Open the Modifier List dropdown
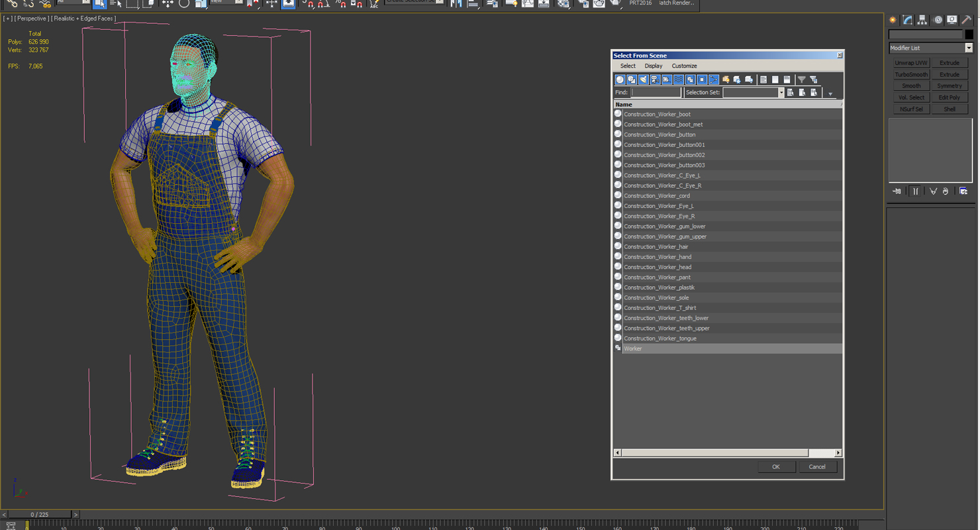This screenshot has height=530, width=980. coord(968,48)
